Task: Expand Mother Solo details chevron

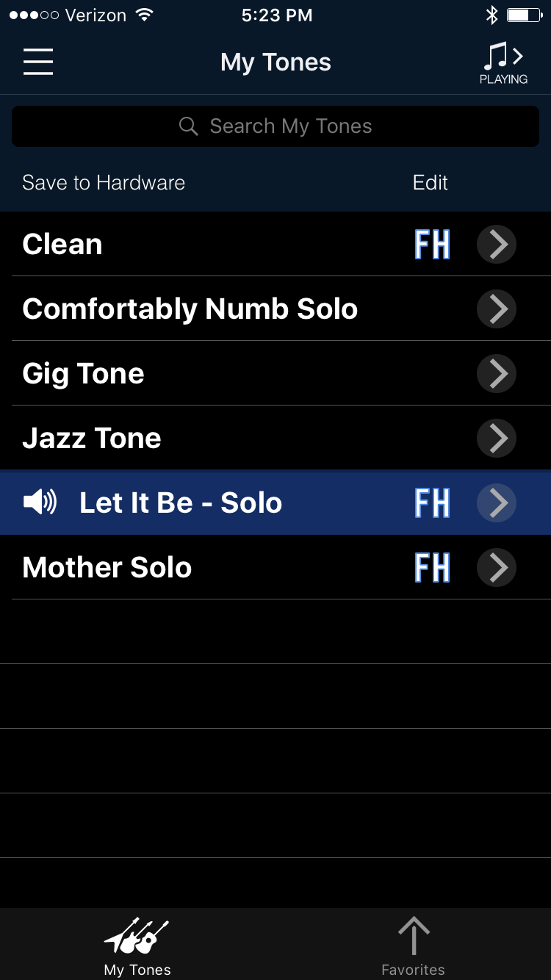Action: [x=497, y=568]
